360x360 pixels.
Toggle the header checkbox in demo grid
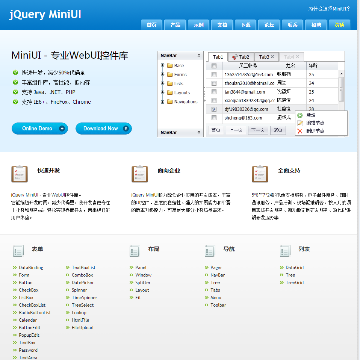pos(214,66)
